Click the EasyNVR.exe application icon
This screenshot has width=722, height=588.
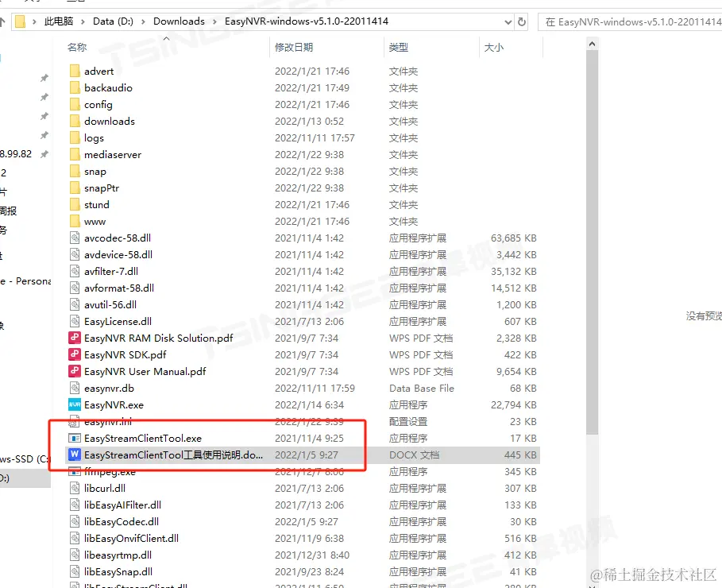pos(75,404)
